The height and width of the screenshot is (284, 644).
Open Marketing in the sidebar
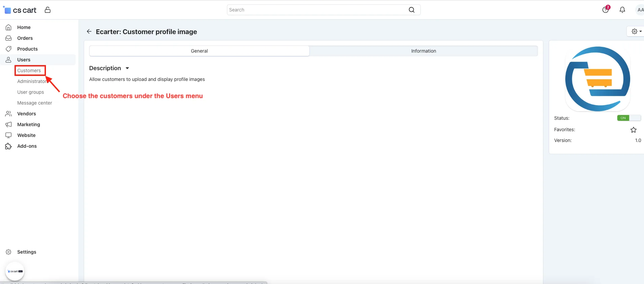29,124
